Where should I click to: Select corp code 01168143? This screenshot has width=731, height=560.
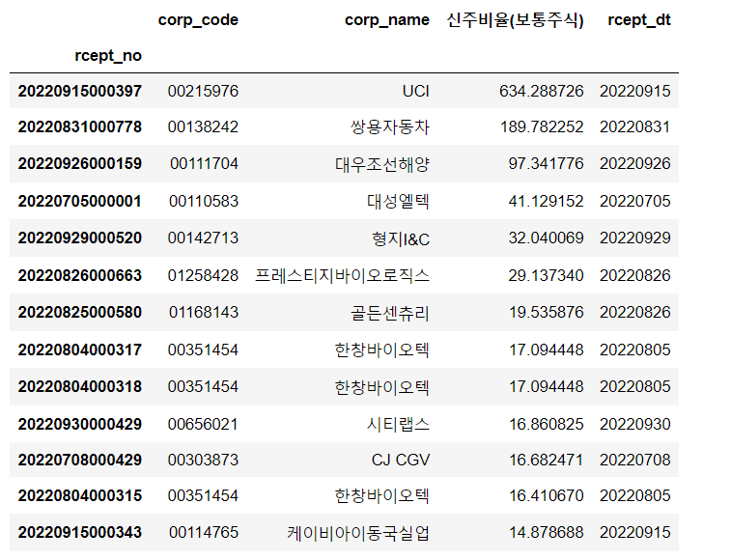coord(204,312)
